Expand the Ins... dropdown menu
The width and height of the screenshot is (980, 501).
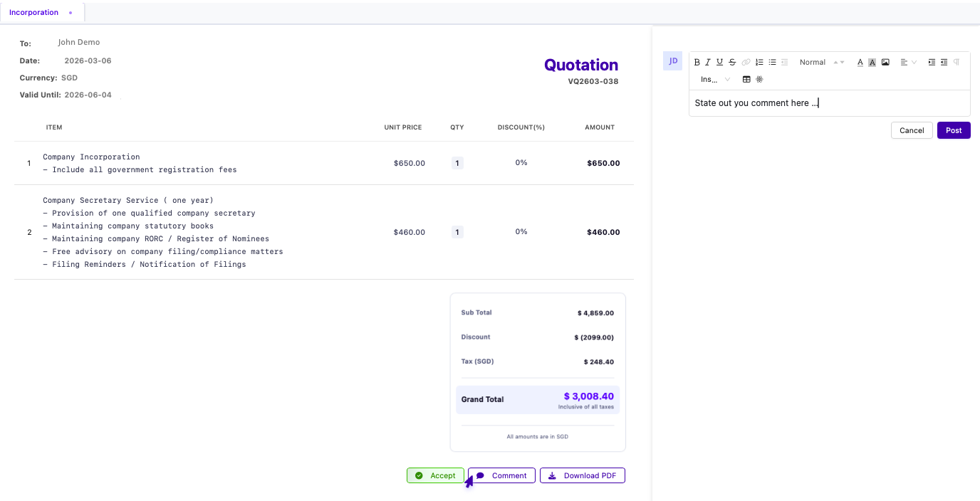tap(715, 80)
